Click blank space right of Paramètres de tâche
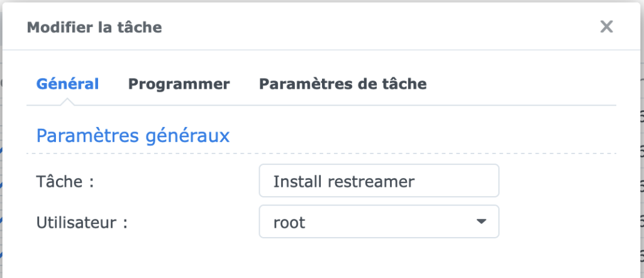Image resolution: width=644 pixels, height=278 pixels. (x=522, y=84)
